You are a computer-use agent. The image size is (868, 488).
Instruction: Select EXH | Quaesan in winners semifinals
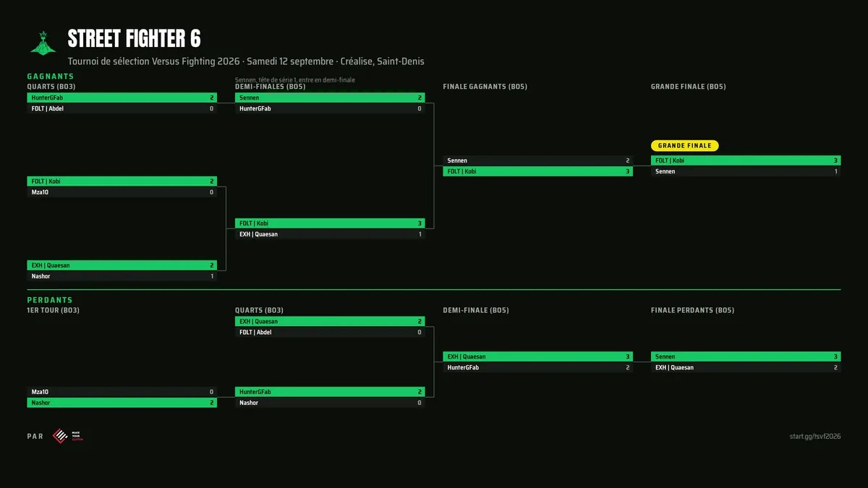330,234
